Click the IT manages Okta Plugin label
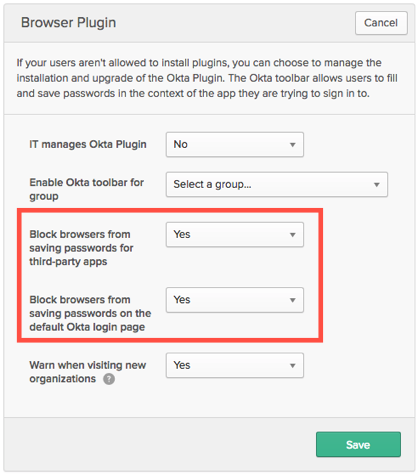418x475 pixels. click(88, 144)
